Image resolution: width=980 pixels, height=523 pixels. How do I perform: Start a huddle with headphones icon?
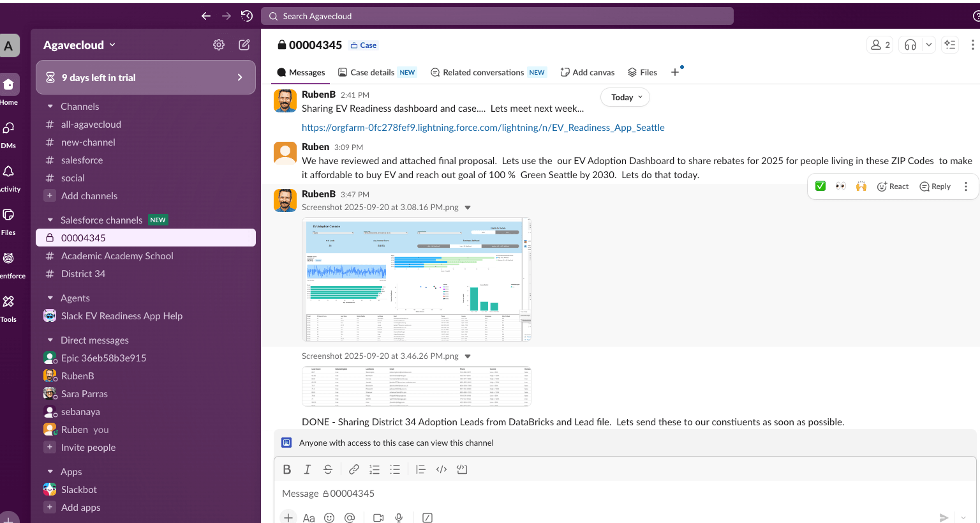[910, 45]
